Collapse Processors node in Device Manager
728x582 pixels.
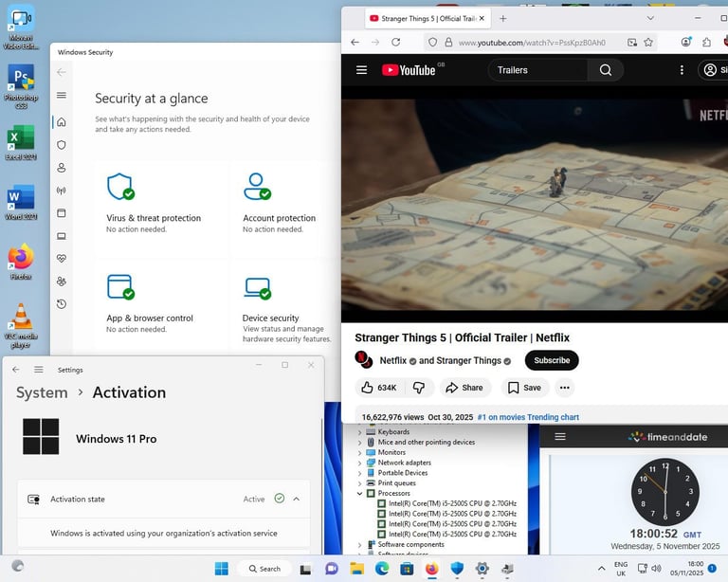click(x=360, y=493)
